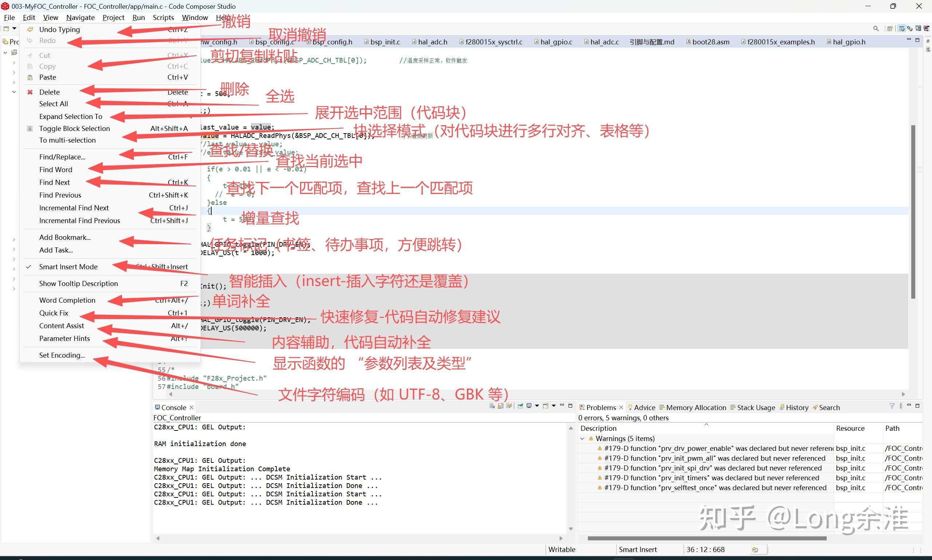
Task: Open the Open Perspective icon
Action: coord(890,28)
